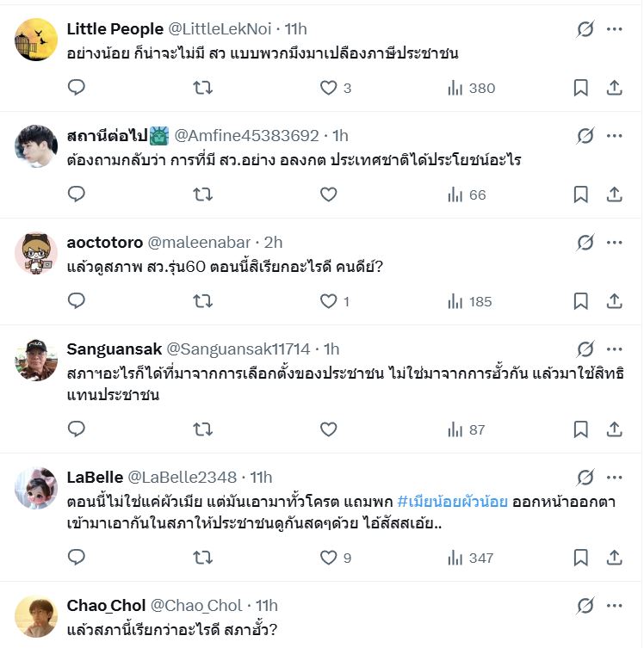Screen dimensions: 644x648
Task: Bookmark the tweet from สถานีต่อไป
Action: tap(581, 194)
